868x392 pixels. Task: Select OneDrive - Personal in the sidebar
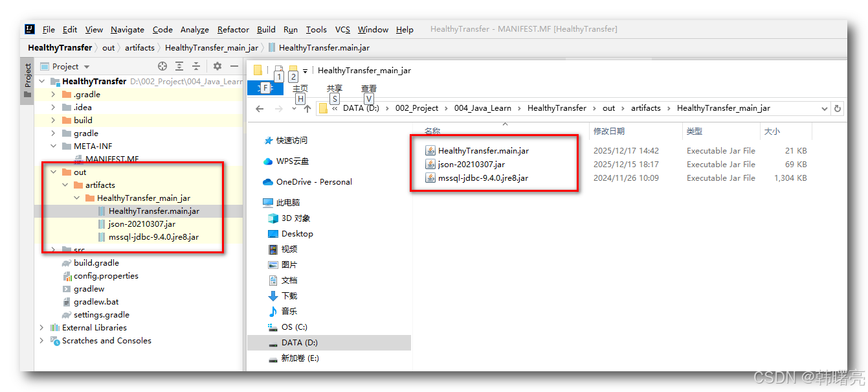(x=314, y=182)
